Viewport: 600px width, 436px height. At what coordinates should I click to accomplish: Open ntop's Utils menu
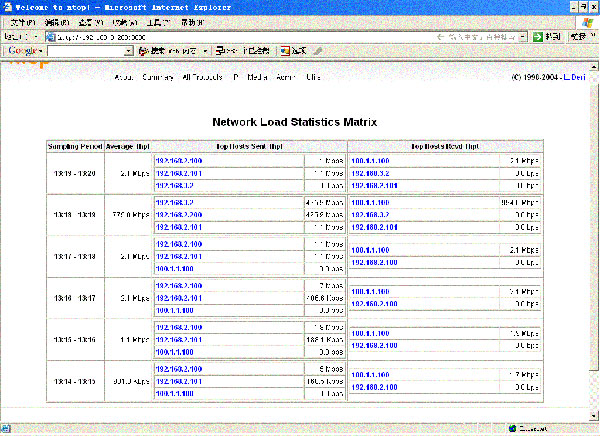tap(313, 77)
